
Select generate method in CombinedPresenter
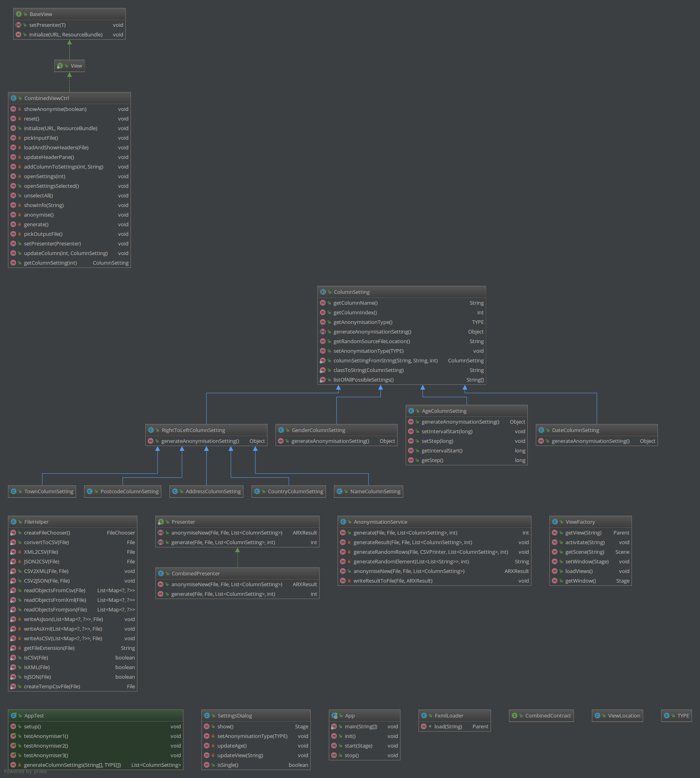tap(237, 594)
